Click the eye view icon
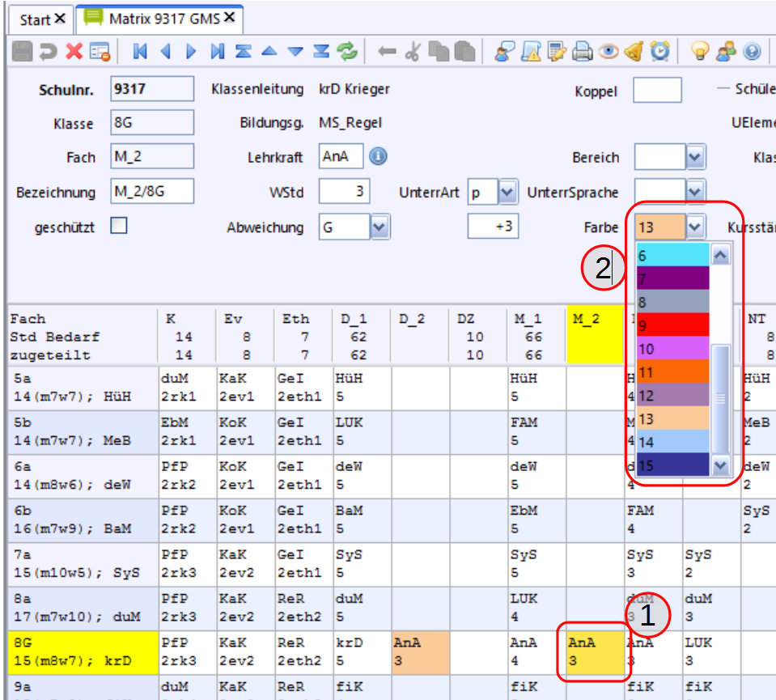 (x=609, y=51)
